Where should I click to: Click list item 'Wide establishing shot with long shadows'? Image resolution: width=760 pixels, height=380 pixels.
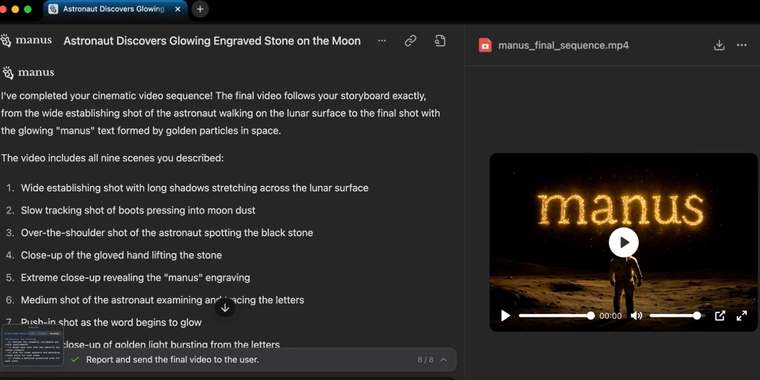(x=194, y=188)
